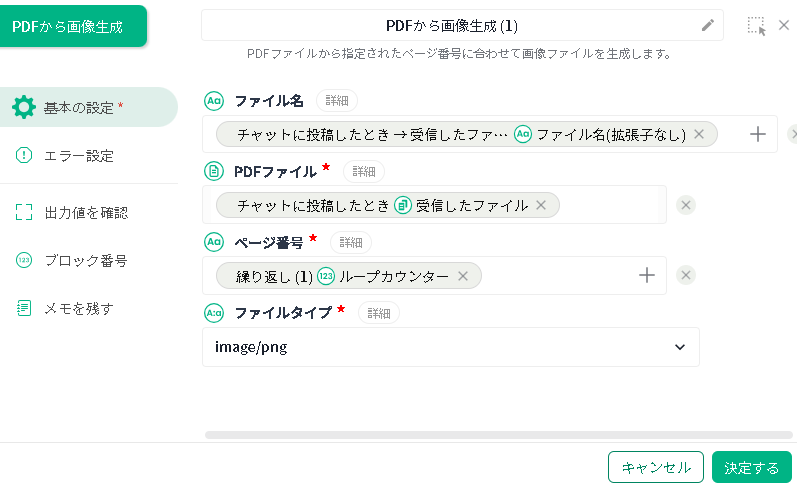The width and height of the screenshot is (797, 489).
Task: Click the selection cursor icon near title
Action: pyautogui.click(x=756, y=26)
